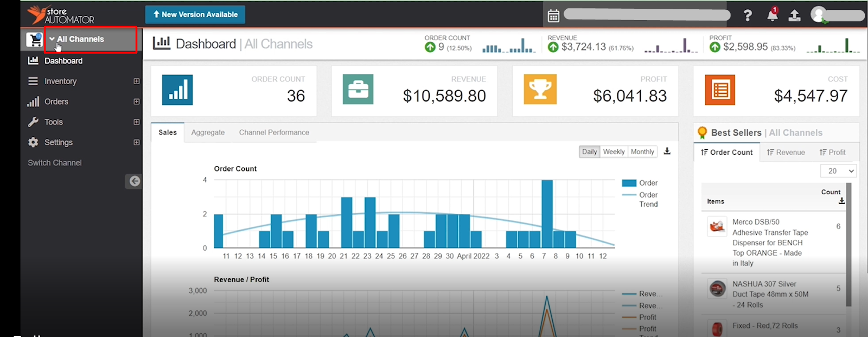Click the header Revenue green arrow
This screenshot has height=337, width=868.
[553, 47]
